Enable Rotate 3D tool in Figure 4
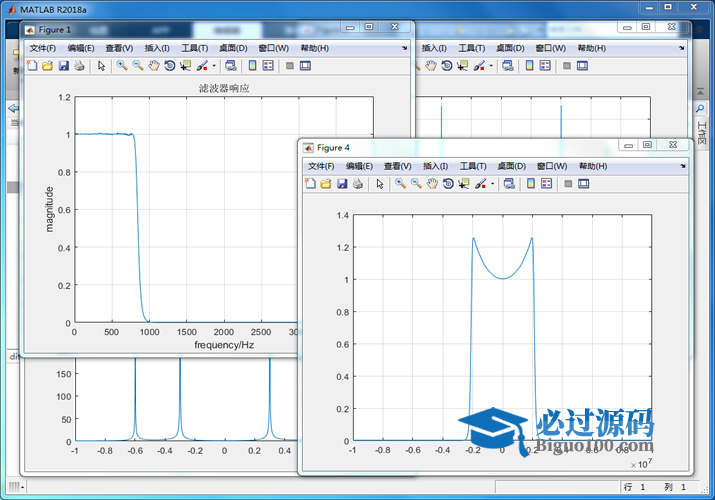The width and height of the screenshot is (715, 500). (x=448, y=184)
